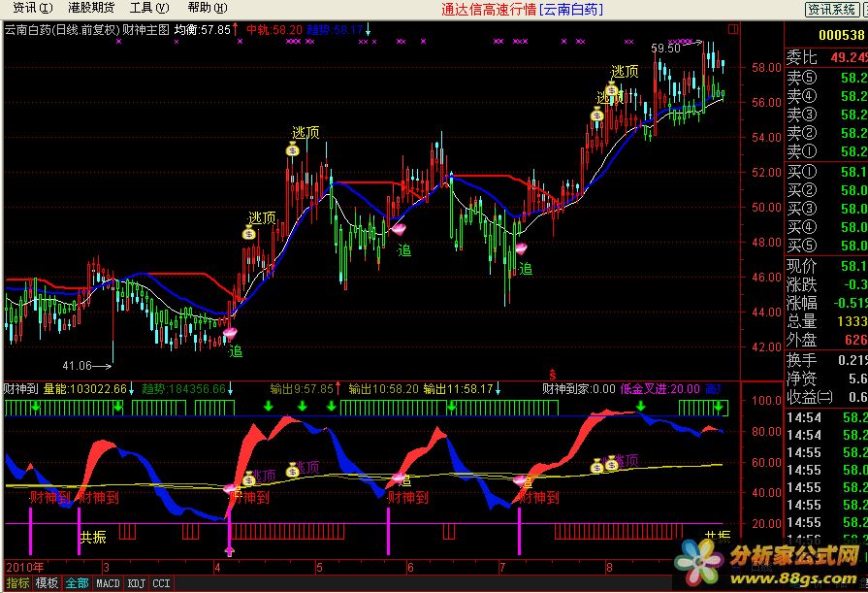Click the 共振 label near month 3

point(93,537)
